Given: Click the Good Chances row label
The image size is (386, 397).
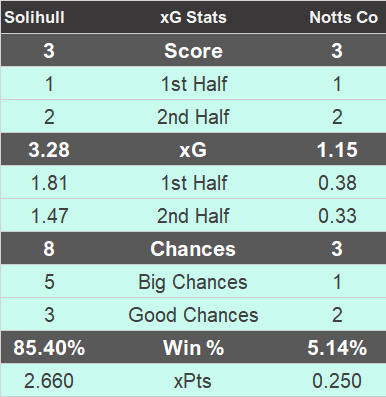Looking at the screenshot, I should 193,315.
